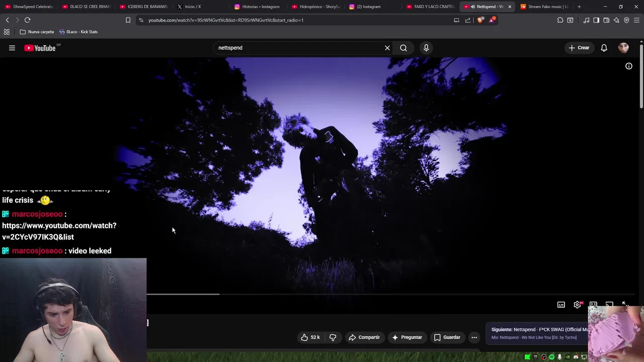Go to the YouTube home logo
644x362 pixels.
point(40,48)
